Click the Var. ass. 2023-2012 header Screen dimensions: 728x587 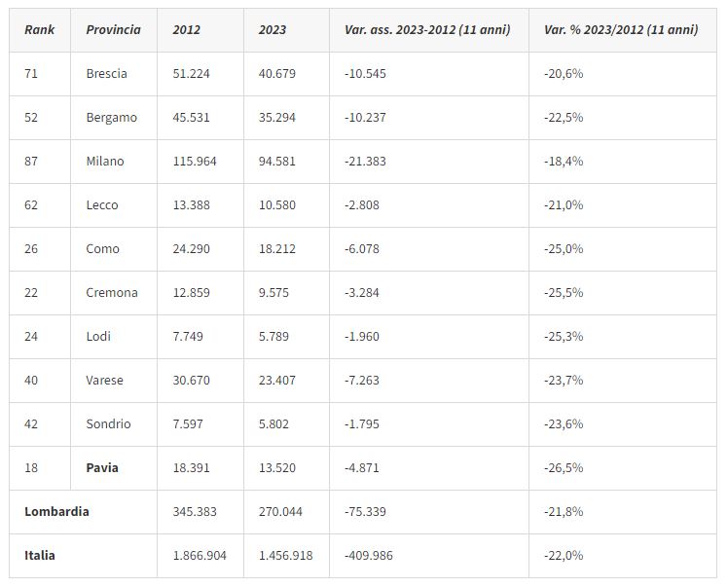(x=427, y=30)
